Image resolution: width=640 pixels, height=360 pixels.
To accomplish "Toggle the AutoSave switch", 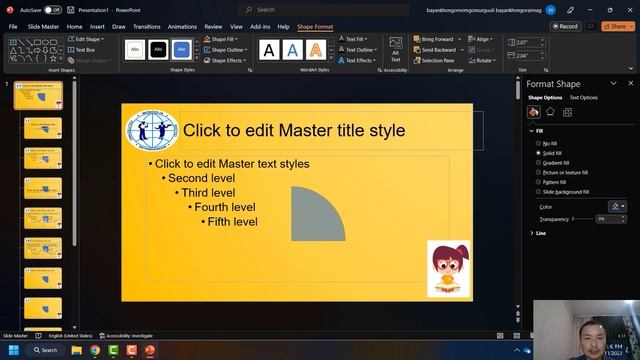I will pyautogui.click(x=53, y=10).
